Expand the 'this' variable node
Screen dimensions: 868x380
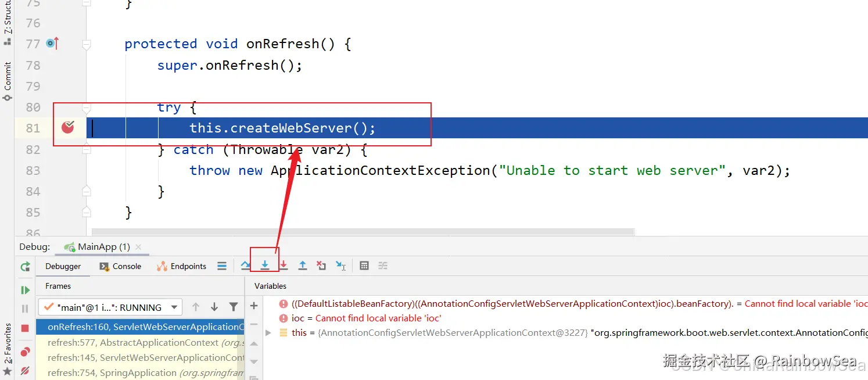268,333
